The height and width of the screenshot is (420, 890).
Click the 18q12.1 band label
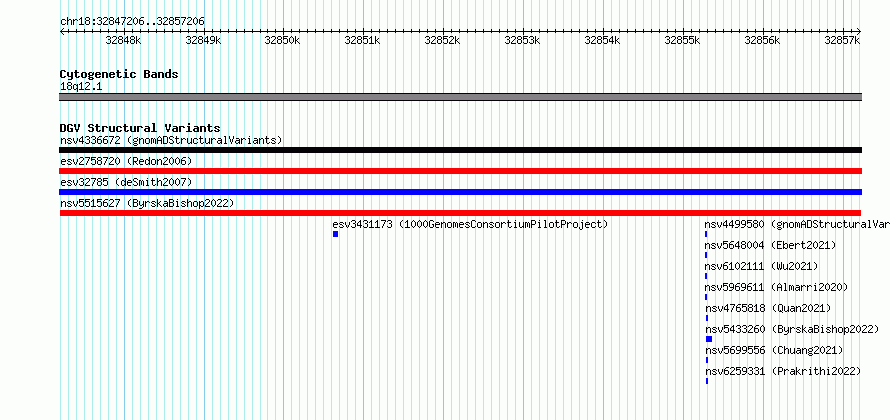coord(81,87)
